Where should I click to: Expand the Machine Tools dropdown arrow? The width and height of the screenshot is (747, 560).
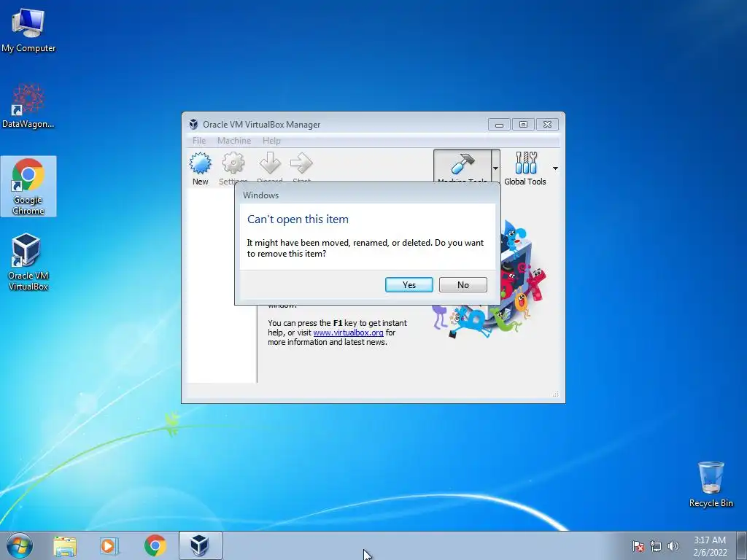coord(495,168)
